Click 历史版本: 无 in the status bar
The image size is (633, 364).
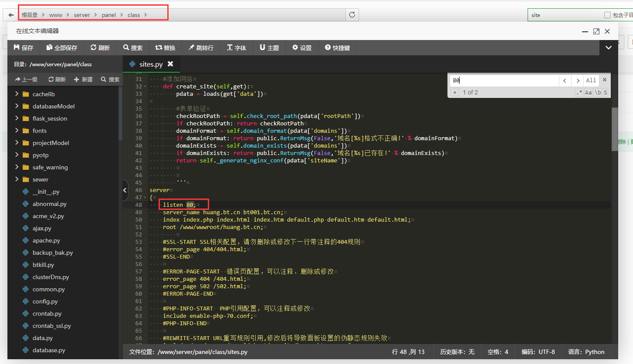(457, 352)
